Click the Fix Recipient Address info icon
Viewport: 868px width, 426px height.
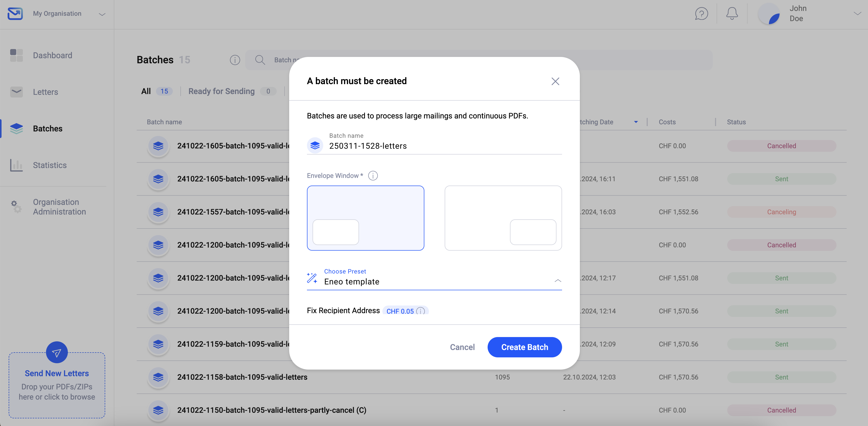[421, 311]
